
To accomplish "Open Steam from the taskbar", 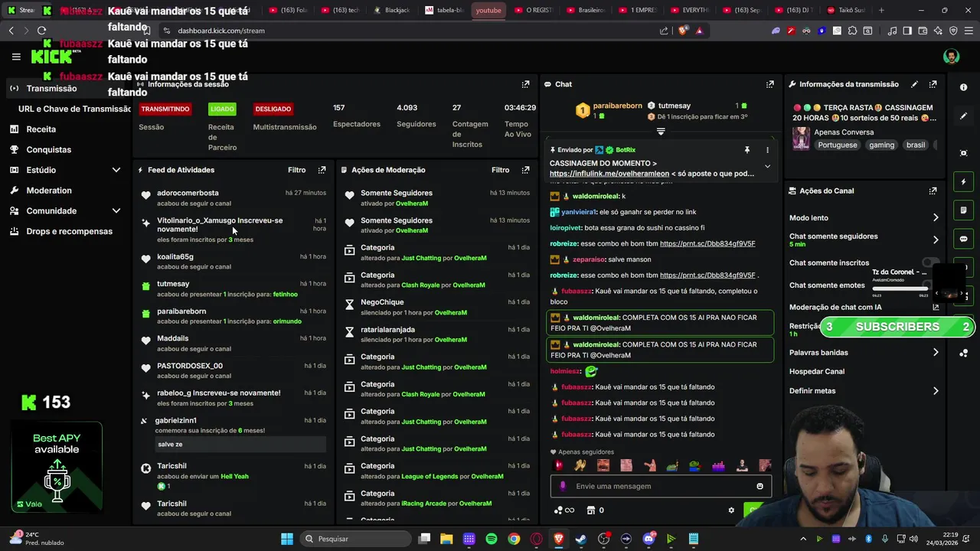I will [581, 539].
